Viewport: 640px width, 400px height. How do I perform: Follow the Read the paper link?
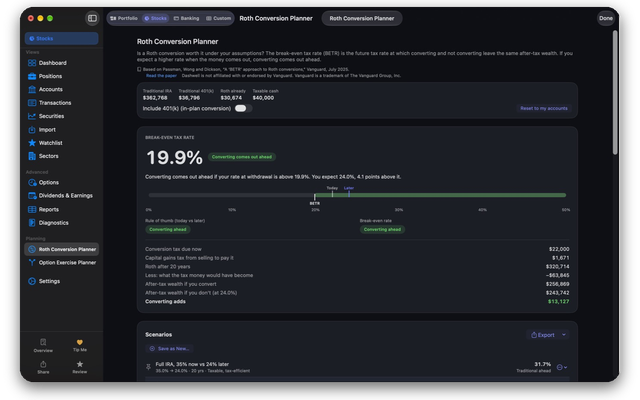(161, 76)
